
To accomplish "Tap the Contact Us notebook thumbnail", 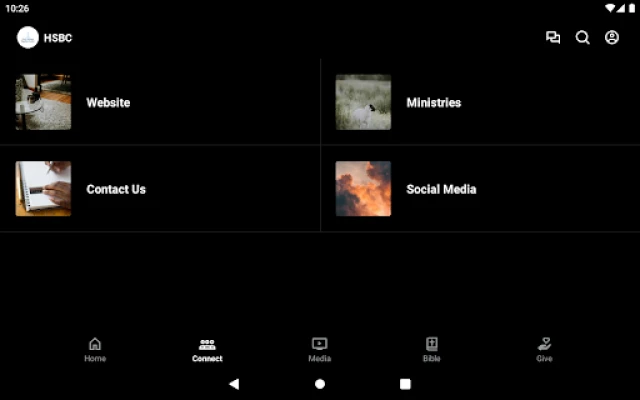I will 43,189.
